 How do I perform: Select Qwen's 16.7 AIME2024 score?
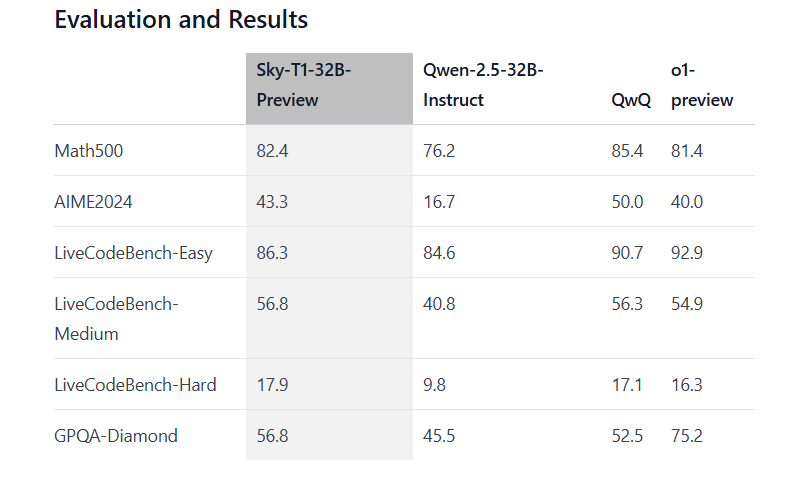(439, 202)
